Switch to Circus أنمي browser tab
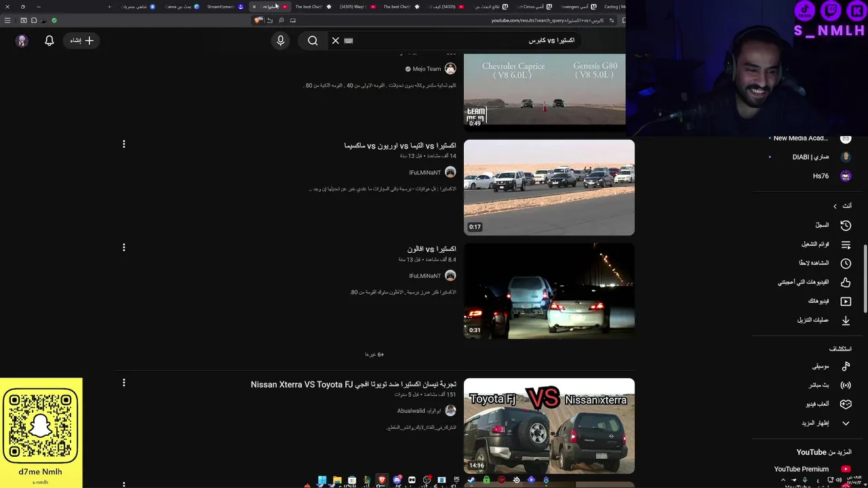The width and height of the screenshot is (868, 488). point(534,7)
